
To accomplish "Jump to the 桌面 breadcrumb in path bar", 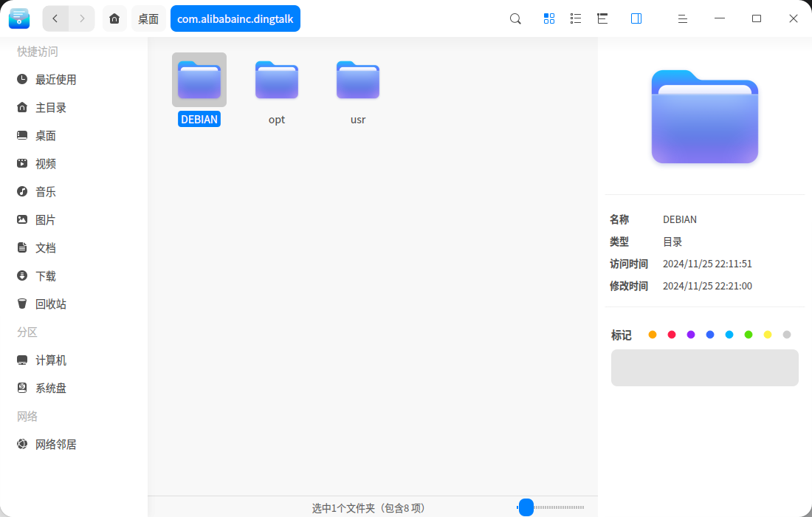I will pyautogui.click(x=148, y=18).
